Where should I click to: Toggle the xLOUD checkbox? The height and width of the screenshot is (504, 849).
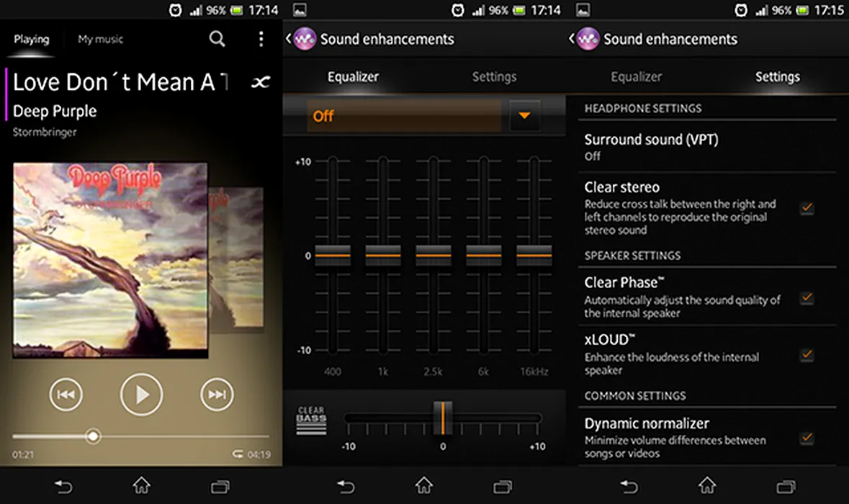(807, 355)
